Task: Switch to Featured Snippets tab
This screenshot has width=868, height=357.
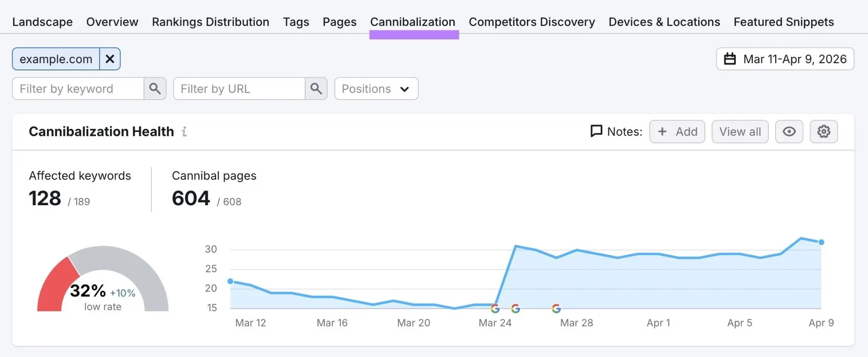Action: tap(784, 22)
